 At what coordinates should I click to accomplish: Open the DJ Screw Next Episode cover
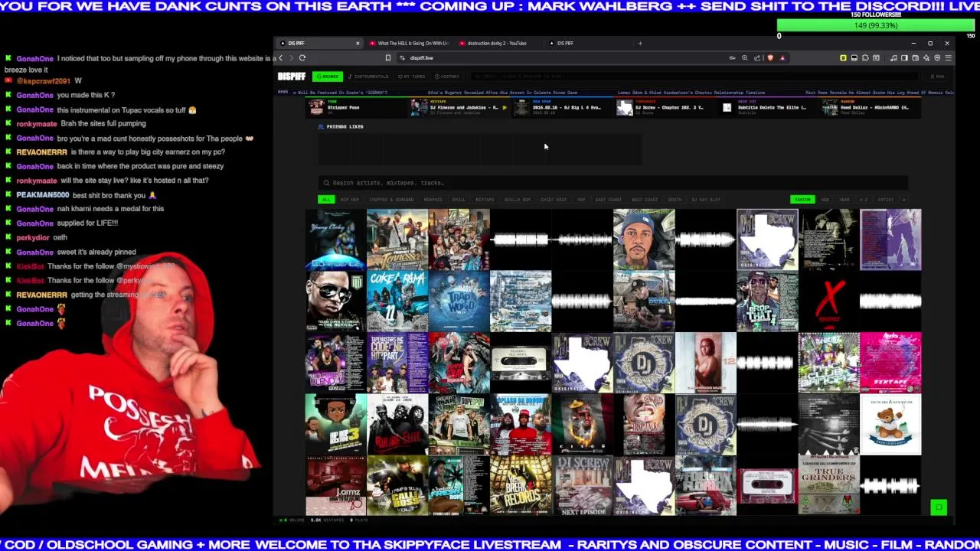[582, 485]
